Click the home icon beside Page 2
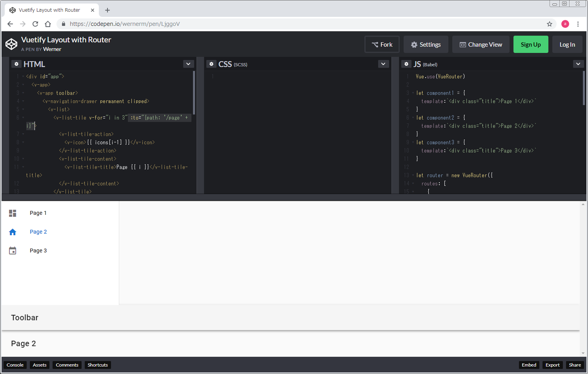Viewport: 588px width, 374px height. (x=13, y=232)
